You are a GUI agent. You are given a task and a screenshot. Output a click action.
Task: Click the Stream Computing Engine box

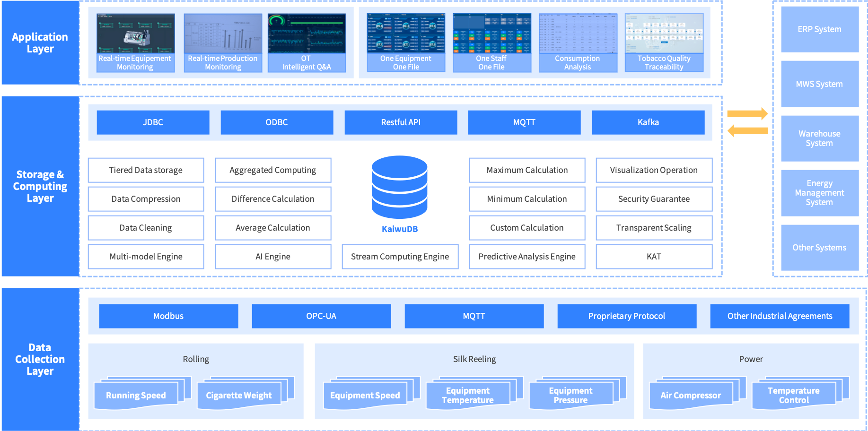(400, 257)
